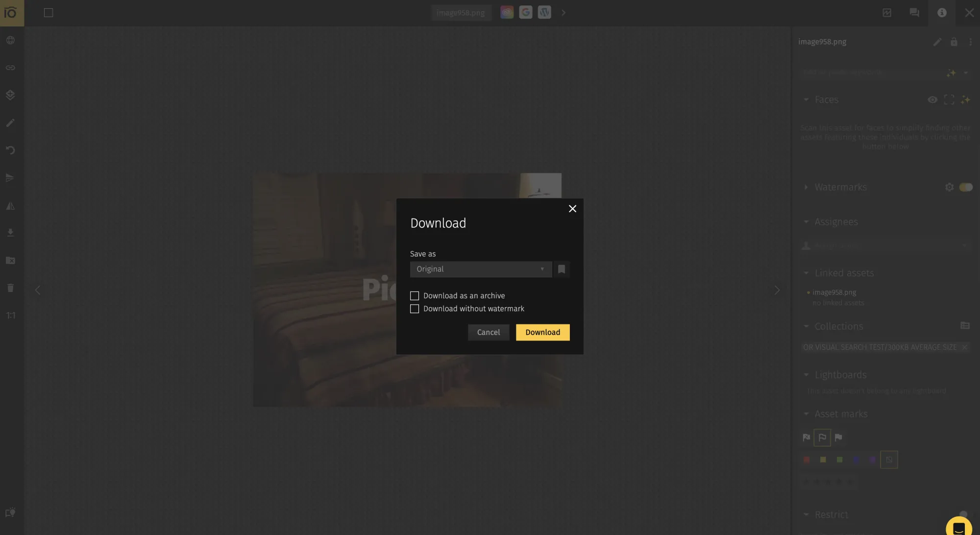This screenshot has height=535, width=980.
Task: Click the trash delete icon in left sidebar
Action: [x=10, y=288]
